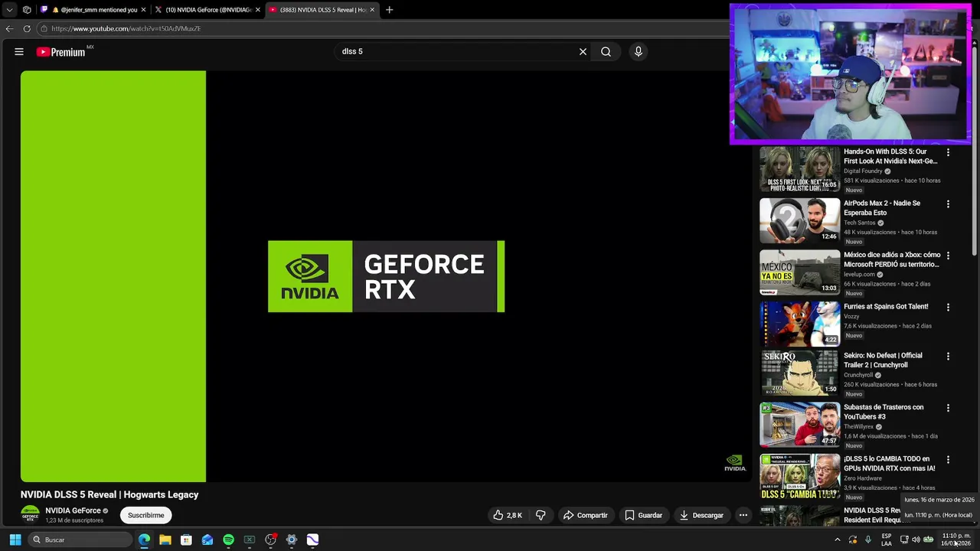Click the levelup.com channel name
Image resolution: width=980 pixels, height=551 pixels.
click(859, 274)
